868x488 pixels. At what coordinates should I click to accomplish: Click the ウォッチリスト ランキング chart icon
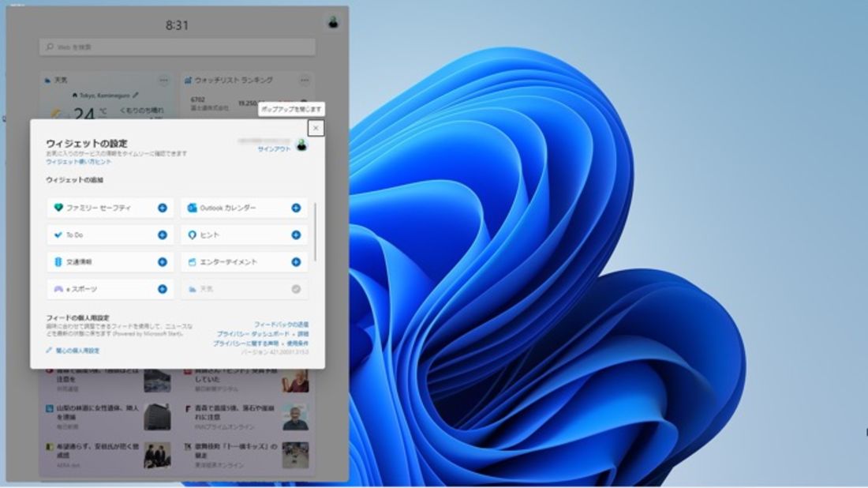pyautogui.click(x=188, y=81)
